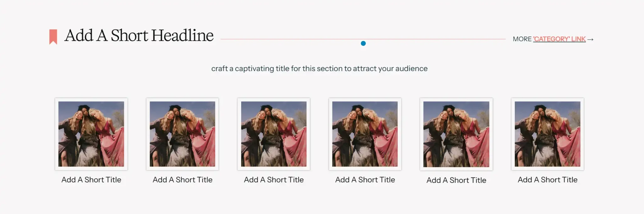
Task: Open the fifth photo thumbnail card
Action: 456,134
